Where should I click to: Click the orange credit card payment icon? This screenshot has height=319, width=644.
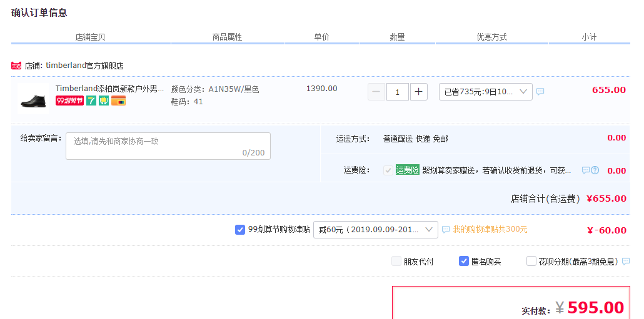(118, 101)
